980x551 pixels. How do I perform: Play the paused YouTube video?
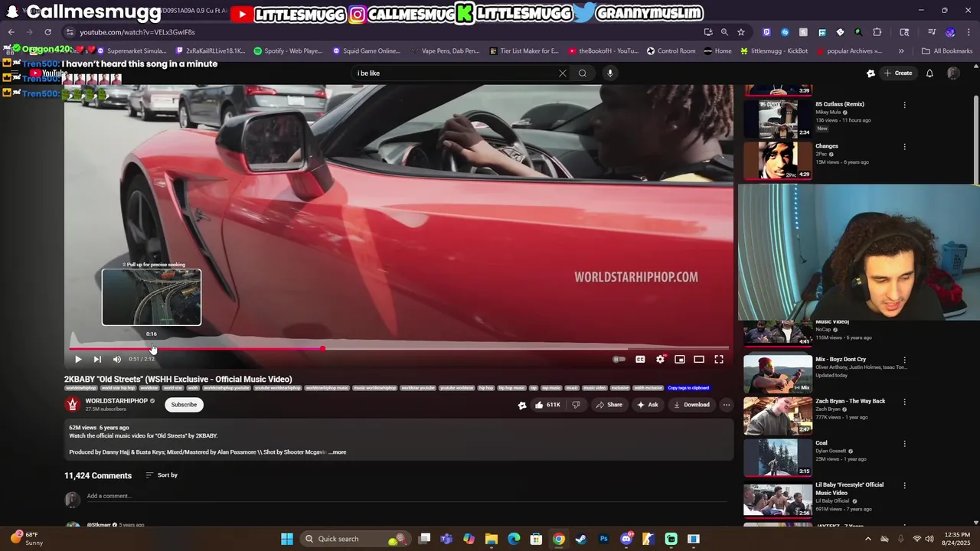click(x=77, y=359)
